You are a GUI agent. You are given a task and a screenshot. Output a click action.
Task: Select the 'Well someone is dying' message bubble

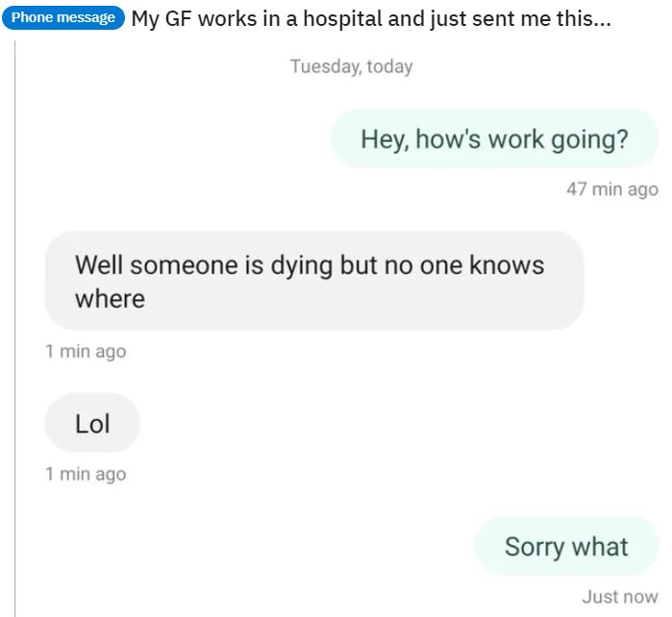[314, 281]
